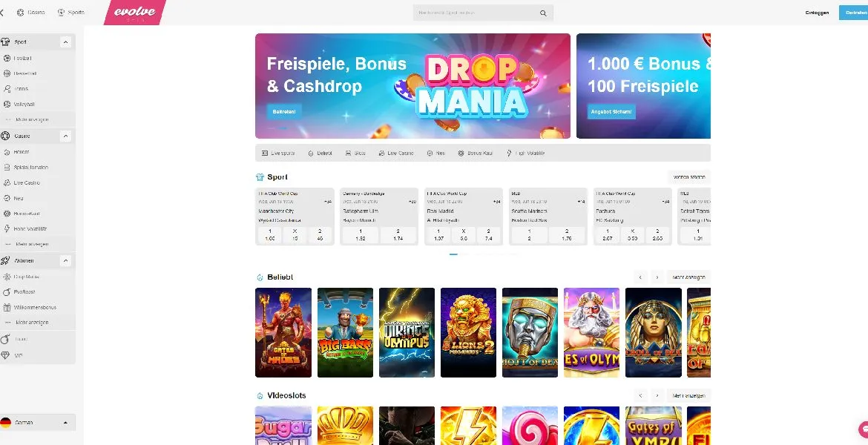Select Tennis icon in sidebar

[7, 88]
